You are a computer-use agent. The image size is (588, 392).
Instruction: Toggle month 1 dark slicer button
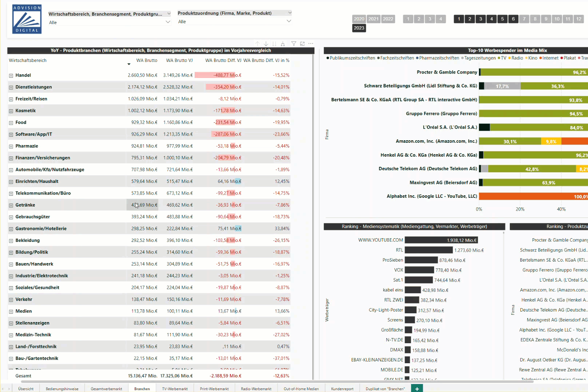(459, 19)
